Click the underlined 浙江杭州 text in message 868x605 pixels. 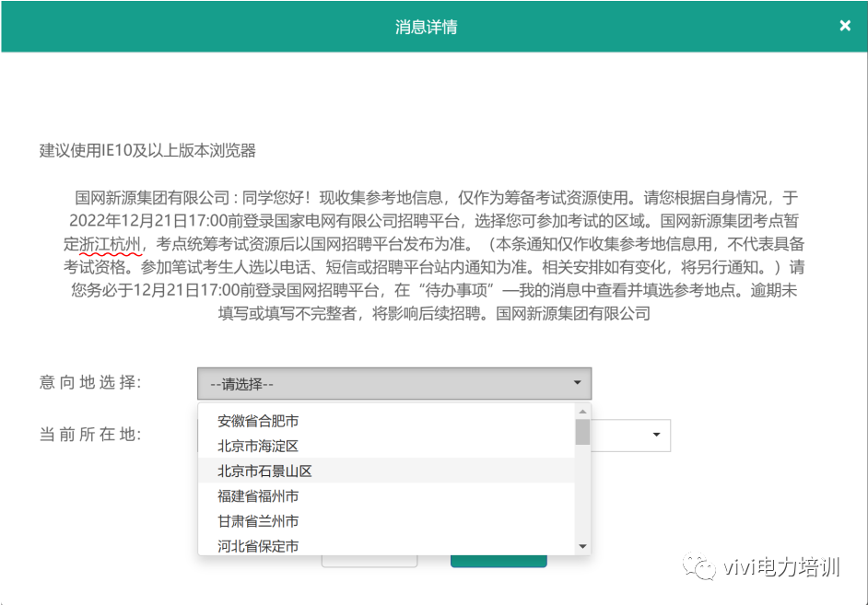(x=104, y=245)
